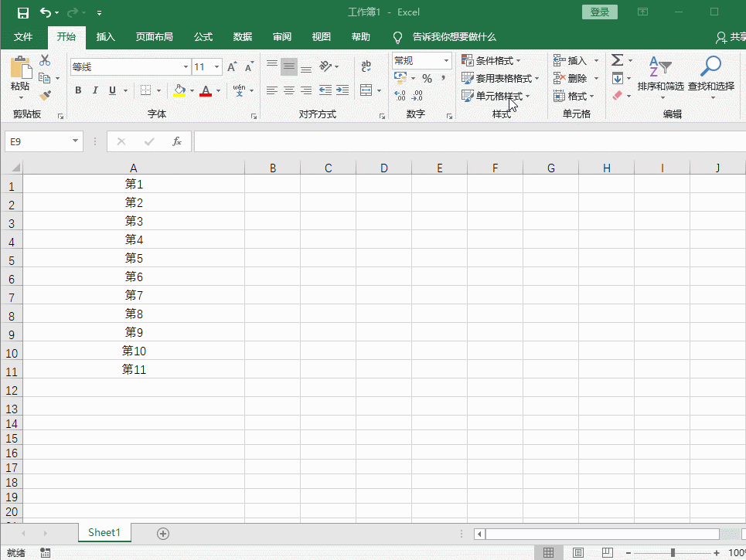
Task: Align text right
Action: tap(306, 90)
